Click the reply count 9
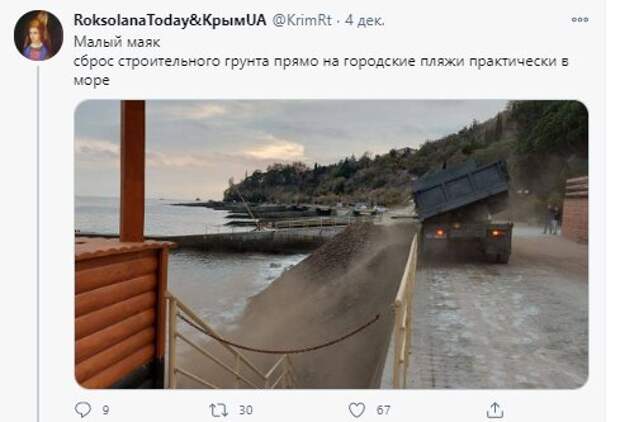The height and width of the screenshot is (422, 620). click(106, 410)
